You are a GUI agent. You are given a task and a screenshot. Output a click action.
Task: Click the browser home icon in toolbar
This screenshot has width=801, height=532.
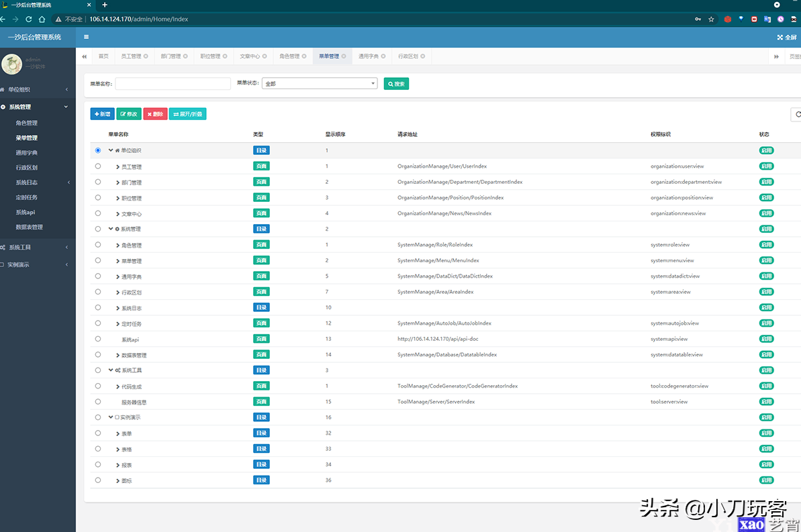click(x=42, y=19)
